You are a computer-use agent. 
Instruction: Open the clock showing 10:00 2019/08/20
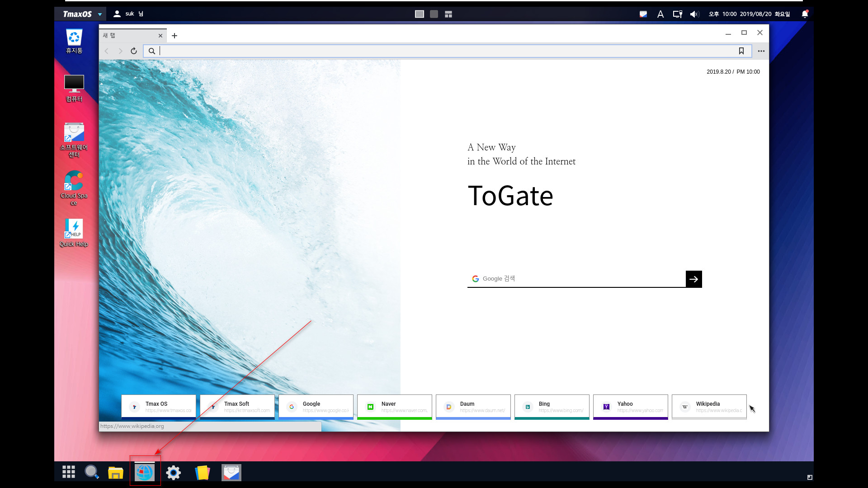coord(749,14)
